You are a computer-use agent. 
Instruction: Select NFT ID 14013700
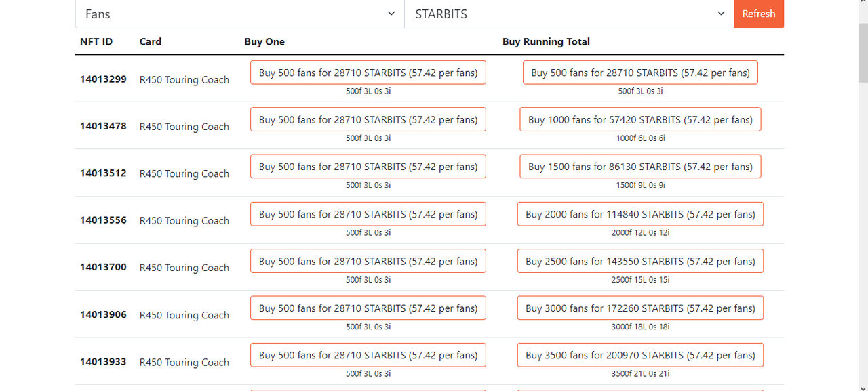(x=103, y=267)
